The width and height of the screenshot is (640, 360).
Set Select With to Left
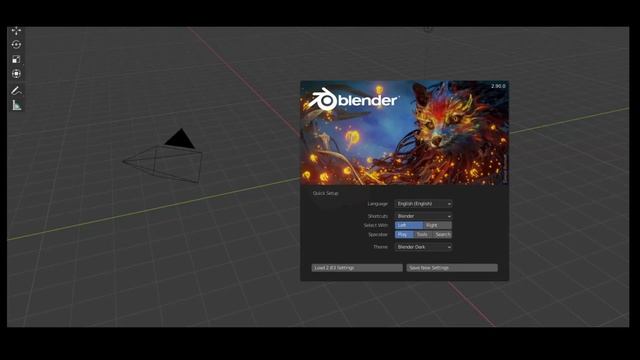(x=409, y=225)
